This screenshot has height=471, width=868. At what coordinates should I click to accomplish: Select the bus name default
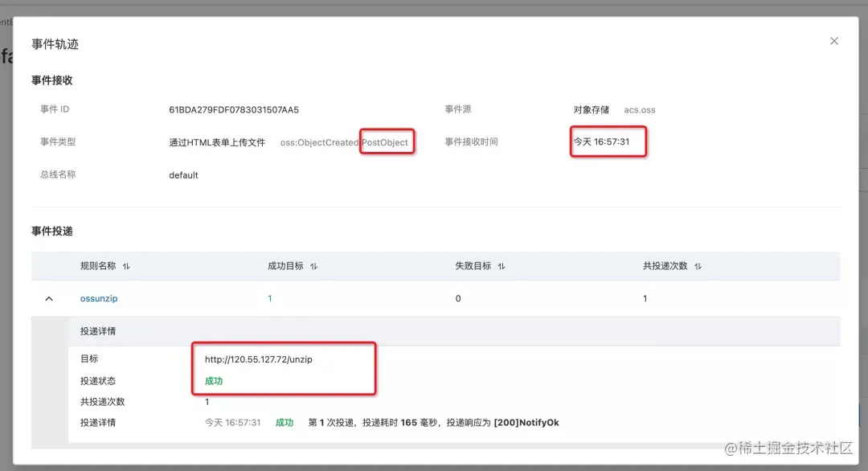pos(183,175)
